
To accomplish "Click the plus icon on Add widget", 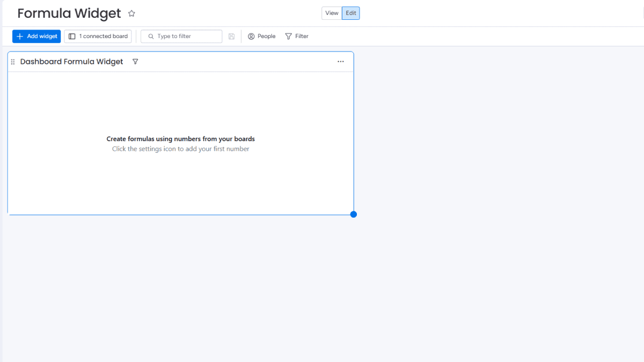I will click(x=21, y=36).
